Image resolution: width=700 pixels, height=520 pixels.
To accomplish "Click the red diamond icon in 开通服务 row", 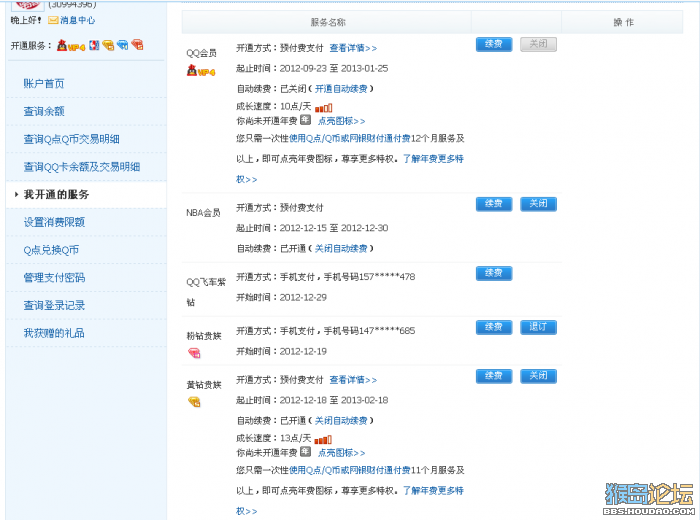I will point(137,45).
